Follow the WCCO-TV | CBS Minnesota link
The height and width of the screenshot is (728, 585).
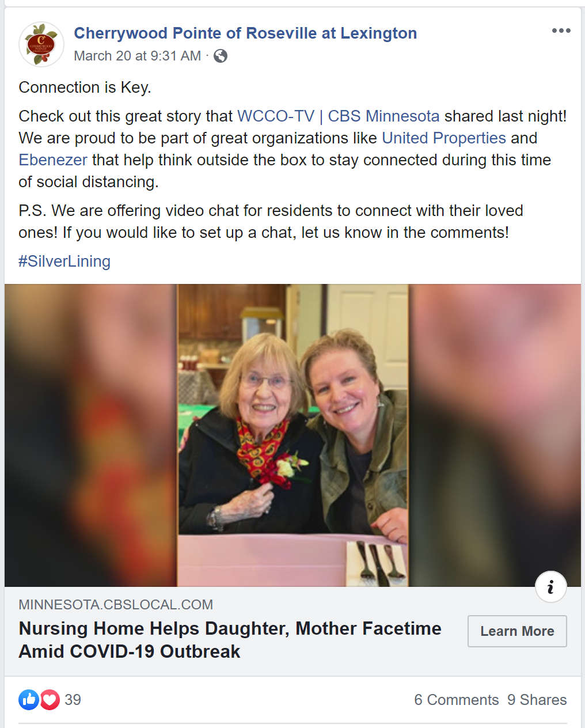(339, 116)
